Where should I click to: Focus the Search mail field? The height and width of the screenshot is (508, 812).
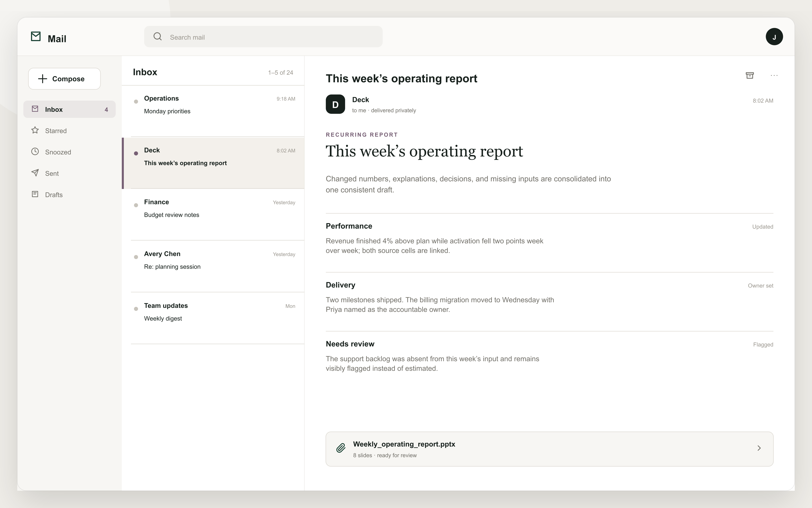point(263,37)
